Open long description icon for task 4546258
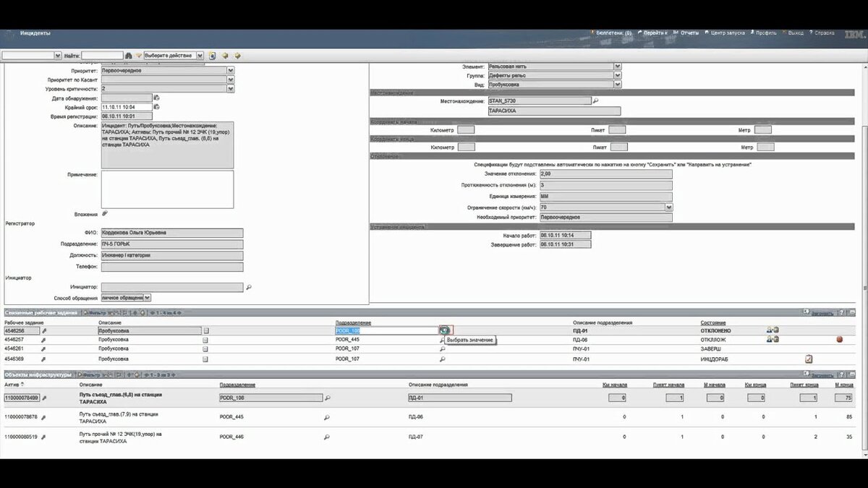 click(205, 330)
